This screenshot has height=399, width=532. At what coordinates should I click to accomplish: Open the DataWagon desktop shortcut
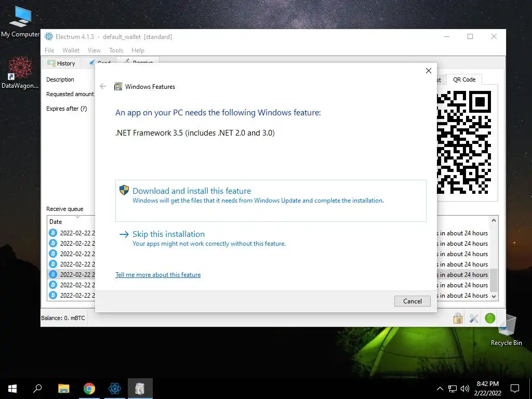[20, 73]
